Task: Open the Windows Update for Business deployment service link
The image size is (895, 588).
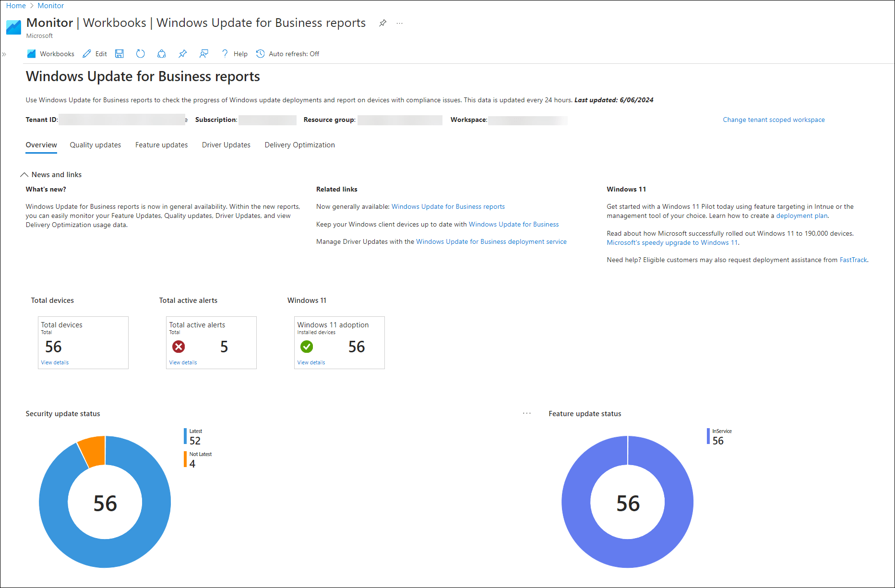Action: pos(491,241)
